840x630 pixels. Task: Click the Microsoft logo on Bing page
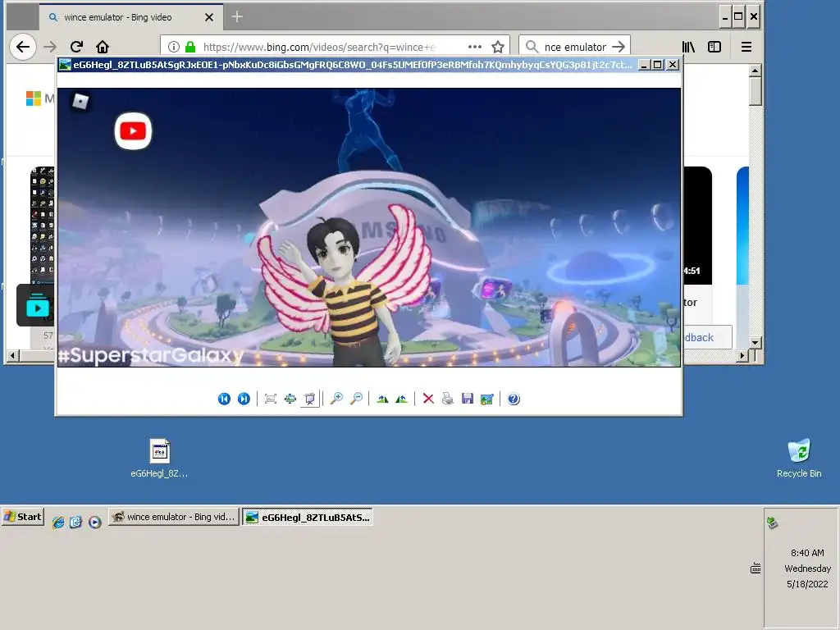point(33,98)
